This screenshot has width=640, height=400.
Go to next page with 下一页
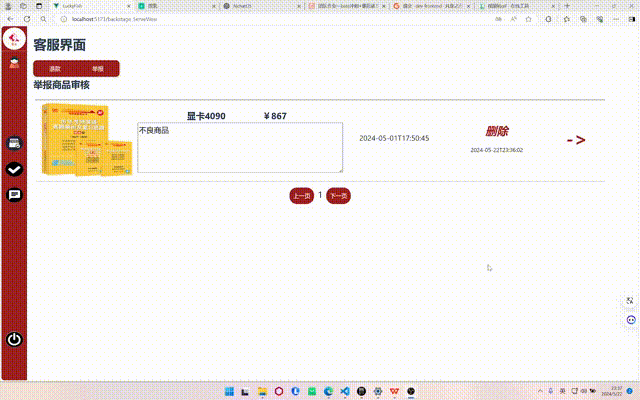click(x=338, y=196)
